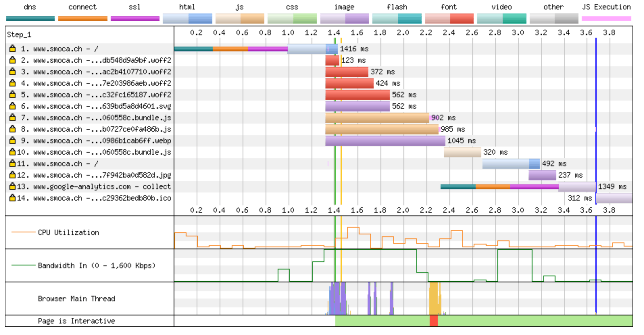Select request 1 www.smoca.ch - / text
Screen dimensions: 644x335
click(59, 49)
